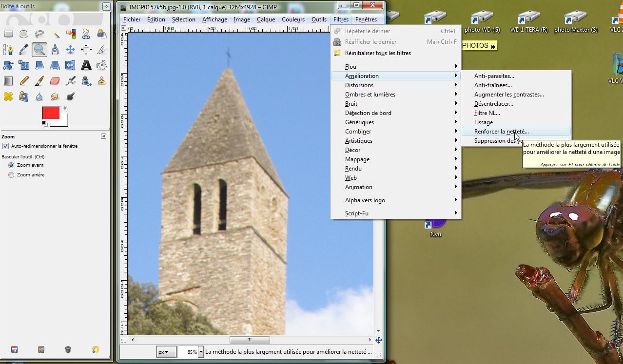Open the Couleurs menu
The image size is (623, 364).
293,19
